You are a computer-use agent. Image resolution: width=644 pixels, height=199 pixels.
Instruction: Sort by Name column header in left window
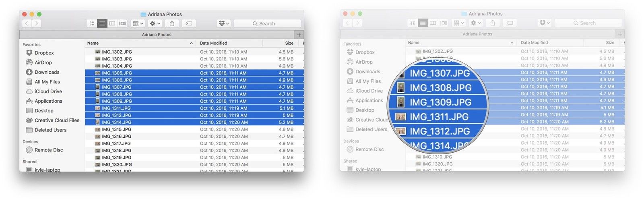93,43
